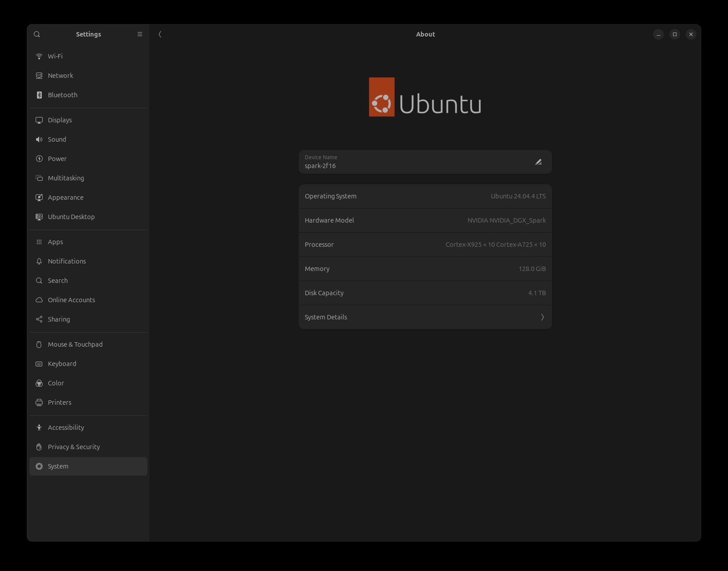The width and height of the screenshot is (728, 571).
Task: Click the Cortex-X925 processor value
Action: click(x=496, y=245)
